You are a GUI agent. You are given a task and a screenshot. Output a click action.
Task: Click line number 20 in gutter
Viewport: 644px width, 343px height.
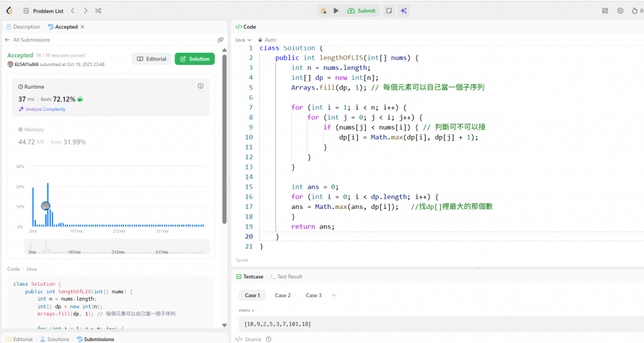249,237
